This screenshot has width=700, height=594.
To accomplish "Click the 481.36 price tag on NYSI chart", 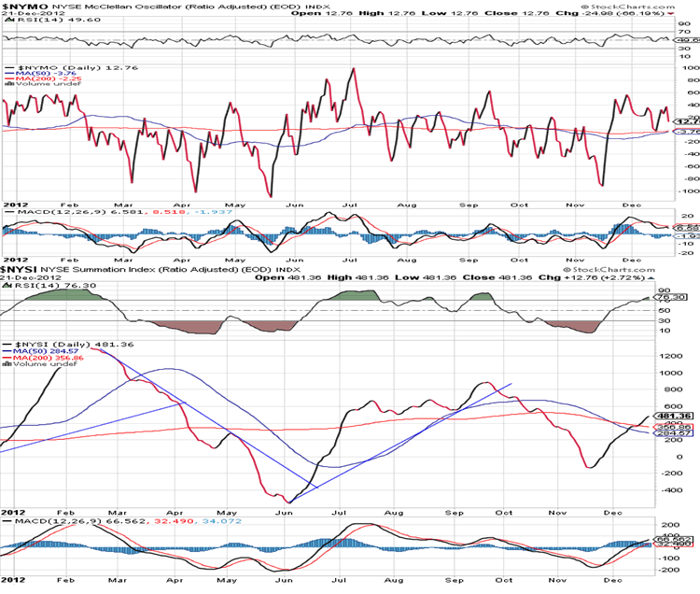I will click(x=665, y=416).
